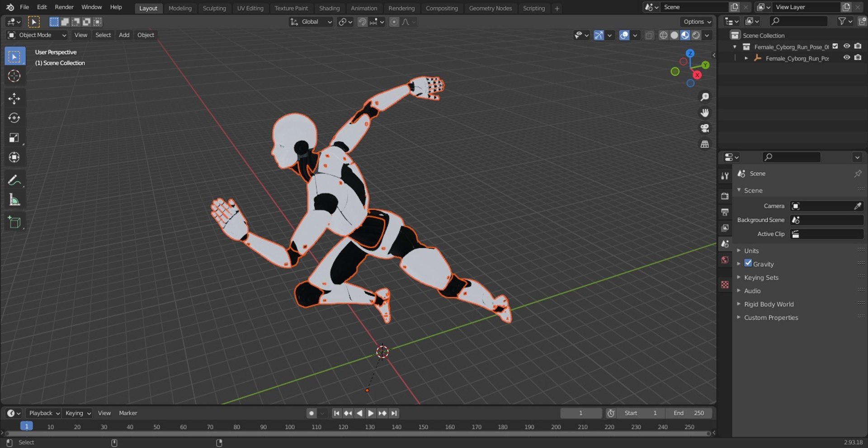Open the Texture properties tab
Screen dimensions: 868x448
(x=725, y=284)
